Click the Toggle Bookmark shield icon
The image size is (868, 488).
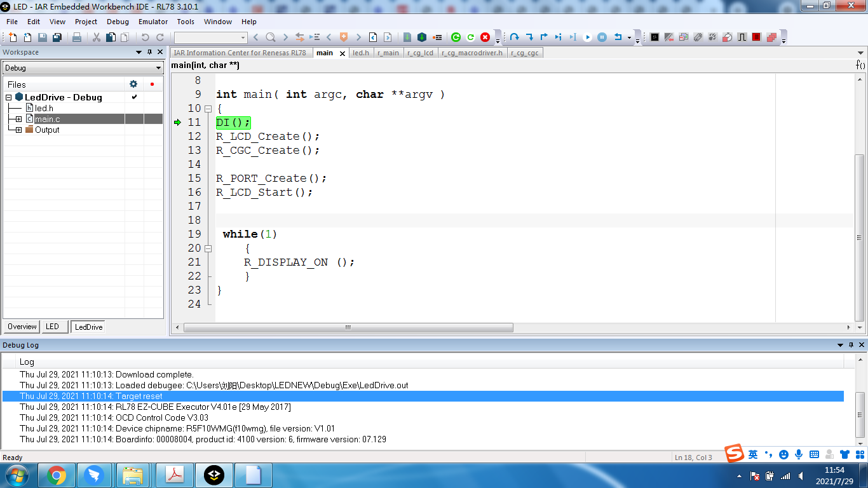point(344,37)
